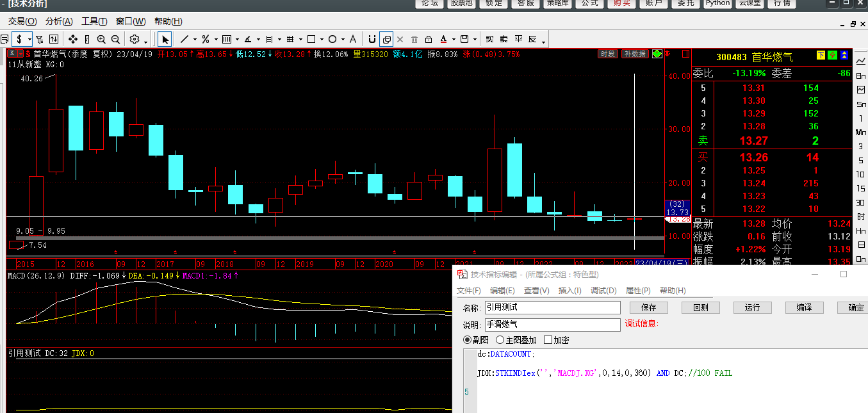868x413 pixels.
Task: Toggle the copy-drawing overlay tool button
Action: tap(386, 39)
